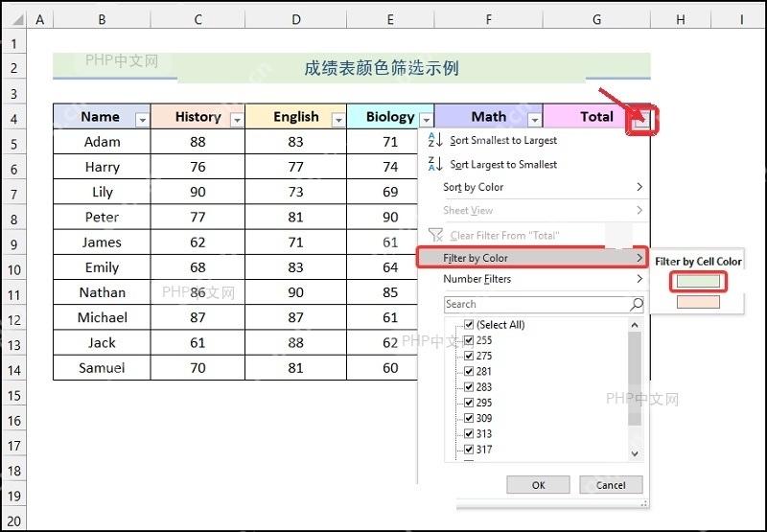Expand the Number Filters submenu arrow
The width and height of the screenshot is (767, 532).
click(x=639, y=279)
